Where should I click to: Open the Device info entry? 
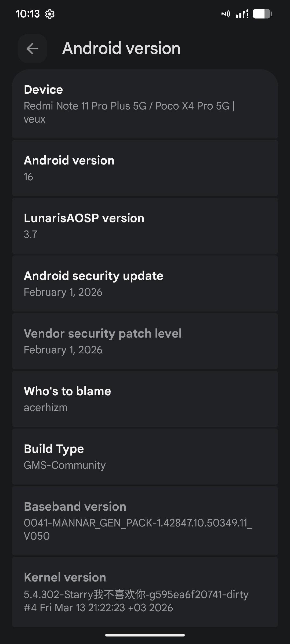145,104
